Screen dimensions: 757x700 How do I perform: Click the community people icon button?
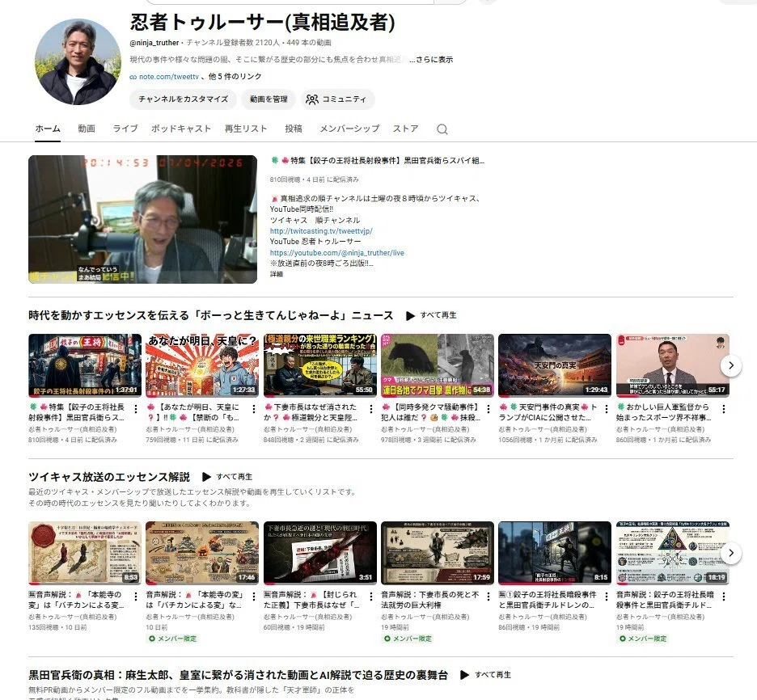tap(312, 99)
